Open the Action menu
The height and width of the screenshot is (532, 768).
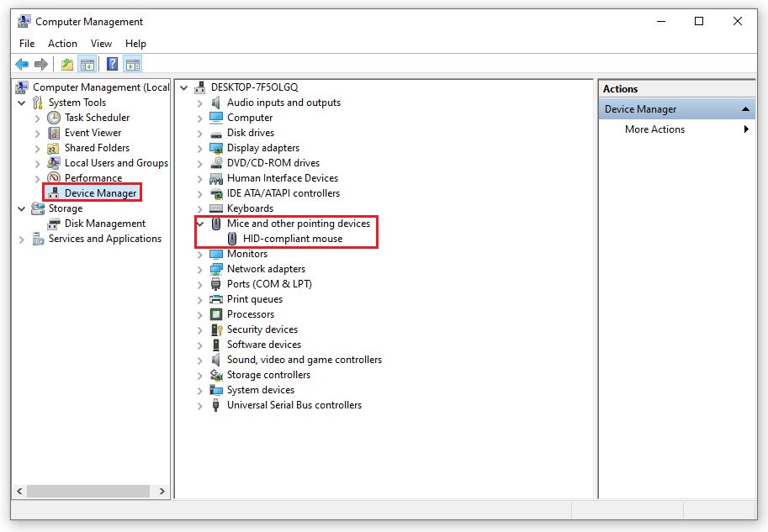click(x=62, y=43)
